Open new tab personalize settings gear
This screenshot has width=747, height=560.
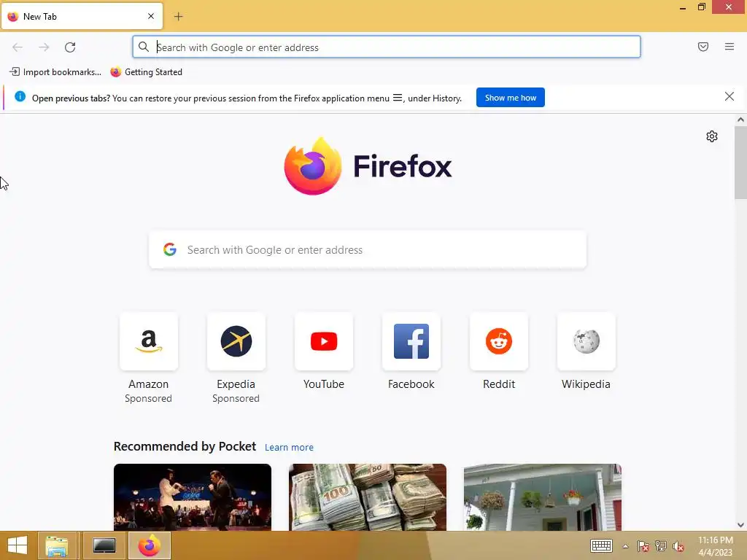[x=712, y=136]
